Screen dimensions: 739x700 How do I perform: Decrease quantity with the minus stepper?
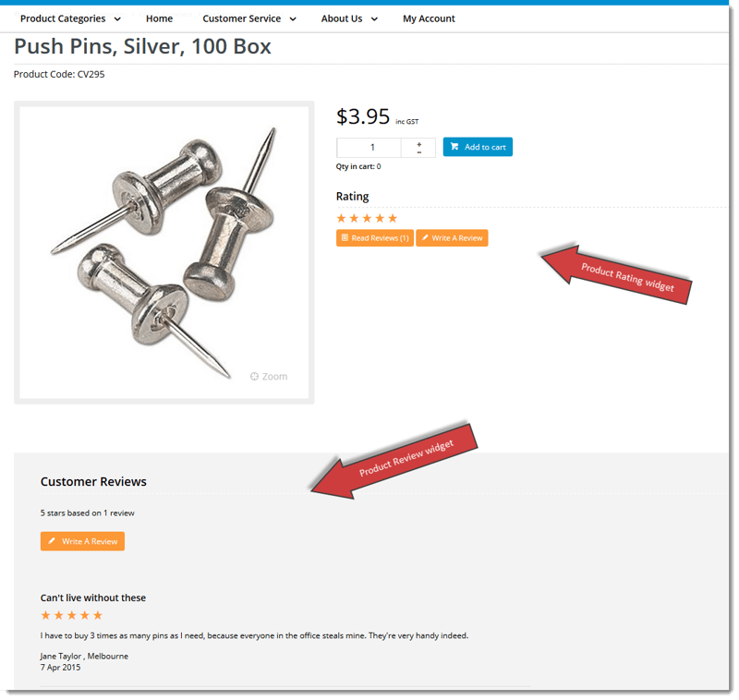tap(419, 152)
